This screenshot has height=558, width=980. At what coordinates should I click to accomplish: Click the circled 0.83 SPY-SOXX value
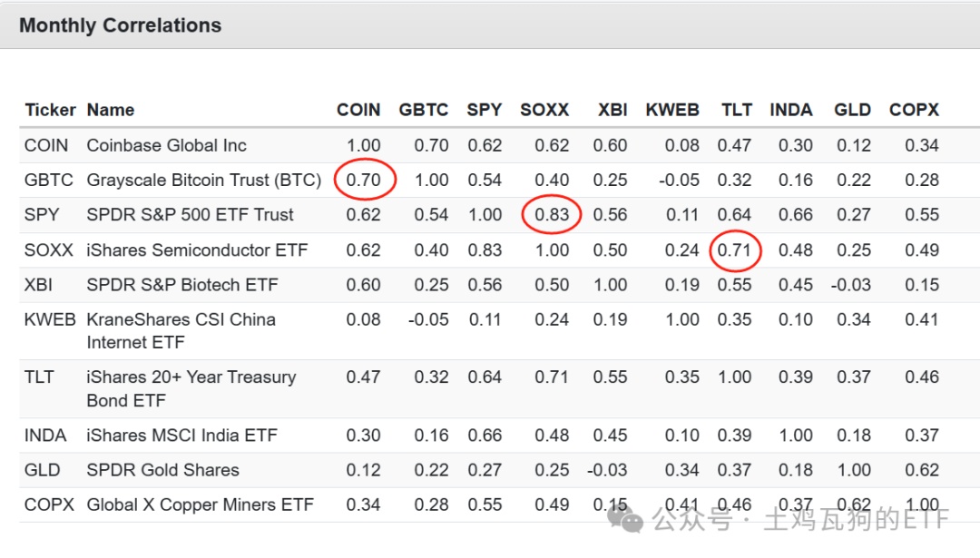click(552, 215)
